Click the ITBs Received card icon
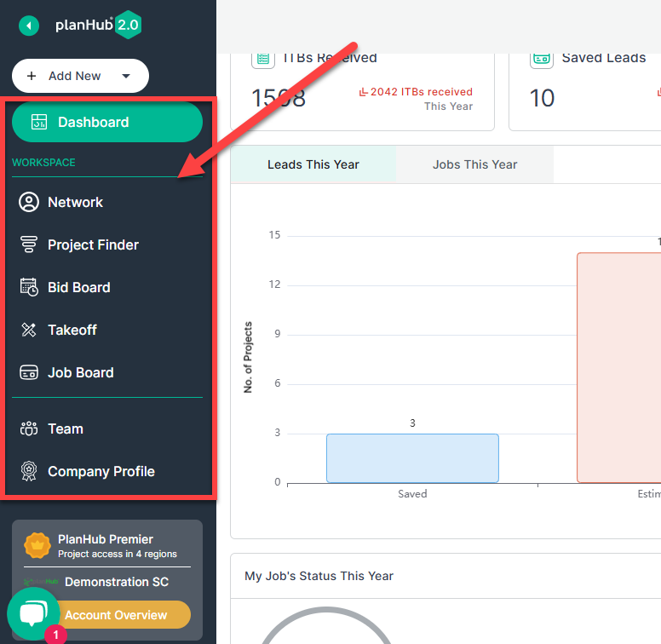661x644 pixels. (263, 59)
